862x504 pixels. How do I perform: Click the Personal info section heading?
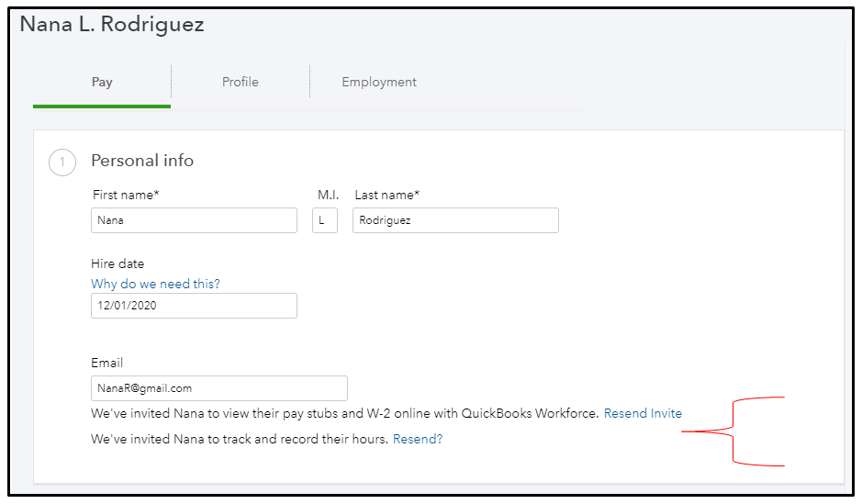pos(142,161)
